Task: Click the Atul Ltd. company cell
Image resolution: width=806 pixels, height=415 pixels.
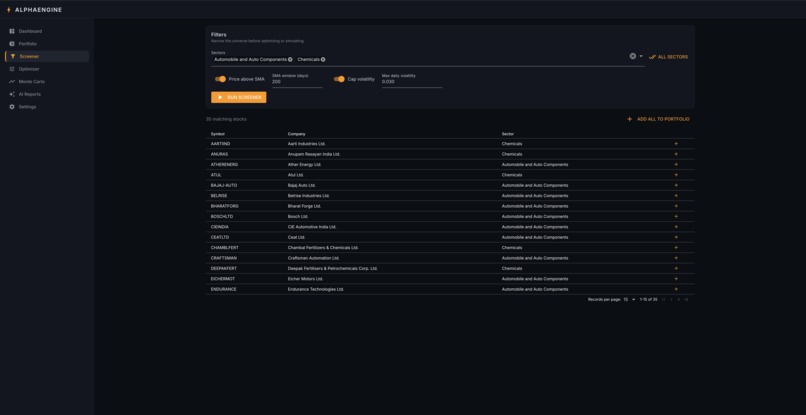Action: click(x=296, y=175)
